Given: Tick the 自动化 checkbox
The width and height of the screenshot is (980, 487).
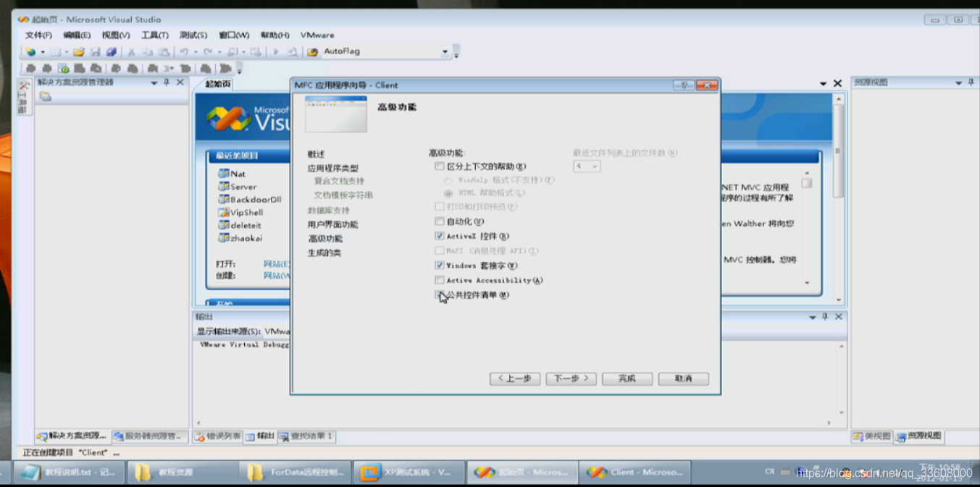Looking at the screenshot, I should [x=440, y=221].
